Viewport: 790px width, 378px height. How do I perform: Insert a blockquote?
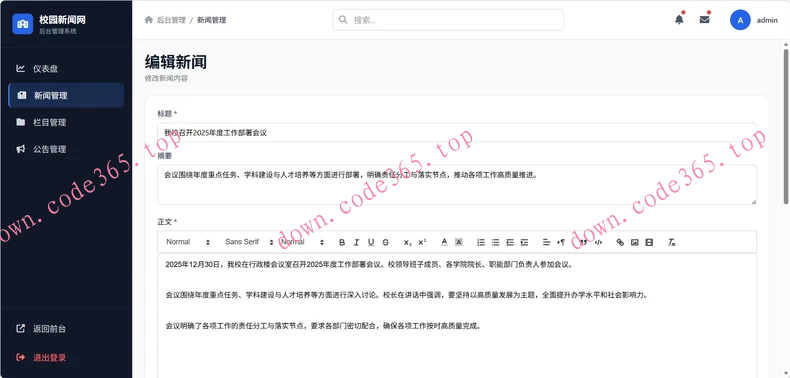point(583,242)
